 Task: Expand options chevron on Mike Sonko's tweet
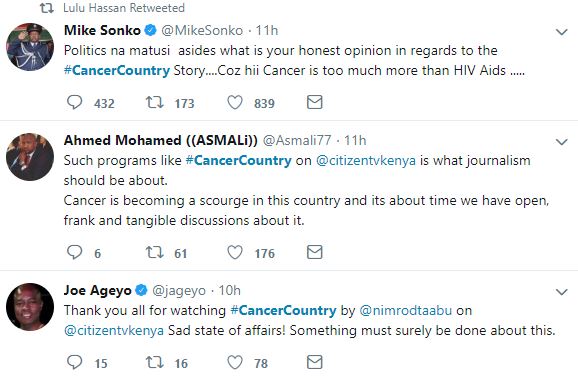pyautogui.click(x=561, y=32)
